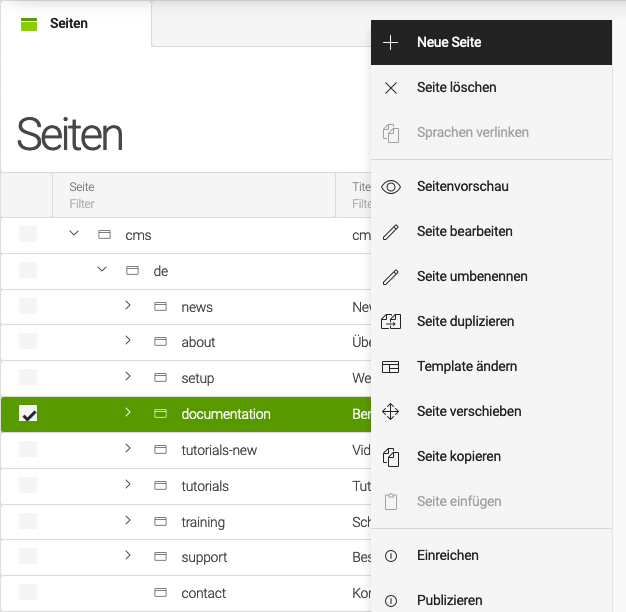Click the plus icon beside Neue Seite
626x612 pixels.
pyautogui.click(x=391, y=43)
